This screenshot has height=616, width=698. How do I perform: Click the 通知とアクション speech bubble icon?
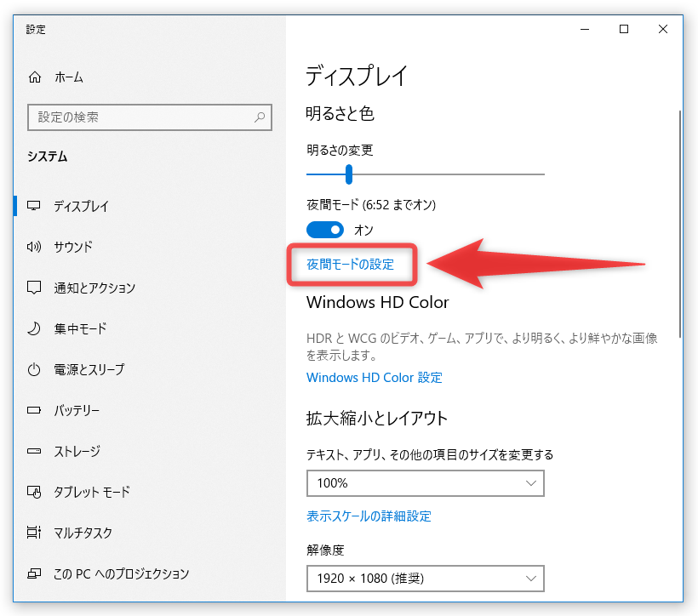(x=34, y=288)
